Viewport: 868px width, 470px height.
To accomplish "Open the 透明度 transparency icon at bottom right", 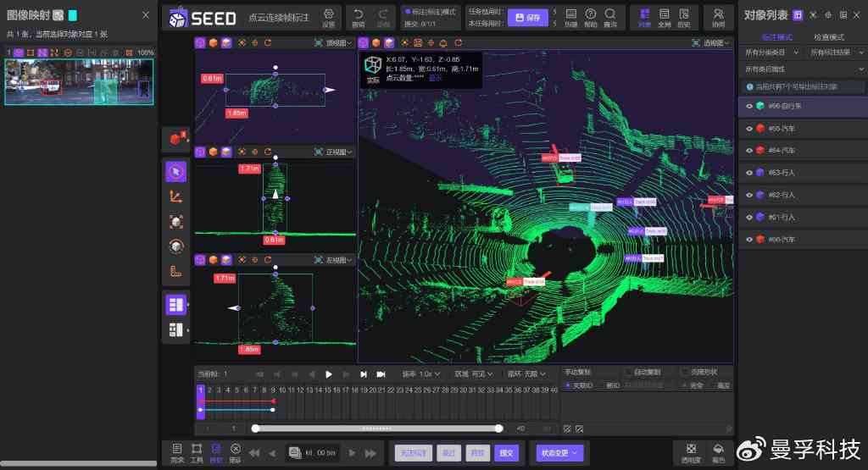I will coord(691,452).
